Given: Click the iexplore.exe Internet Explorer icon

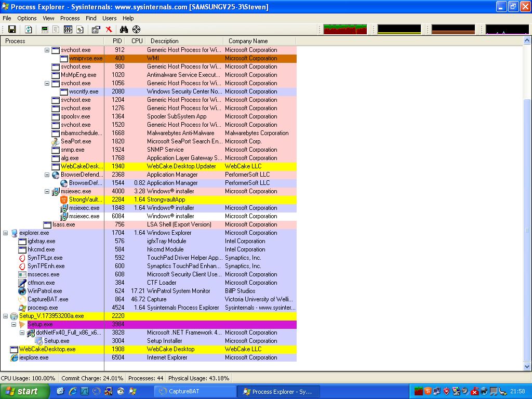Looking at the screenshot, I should (x=14, y=357).
